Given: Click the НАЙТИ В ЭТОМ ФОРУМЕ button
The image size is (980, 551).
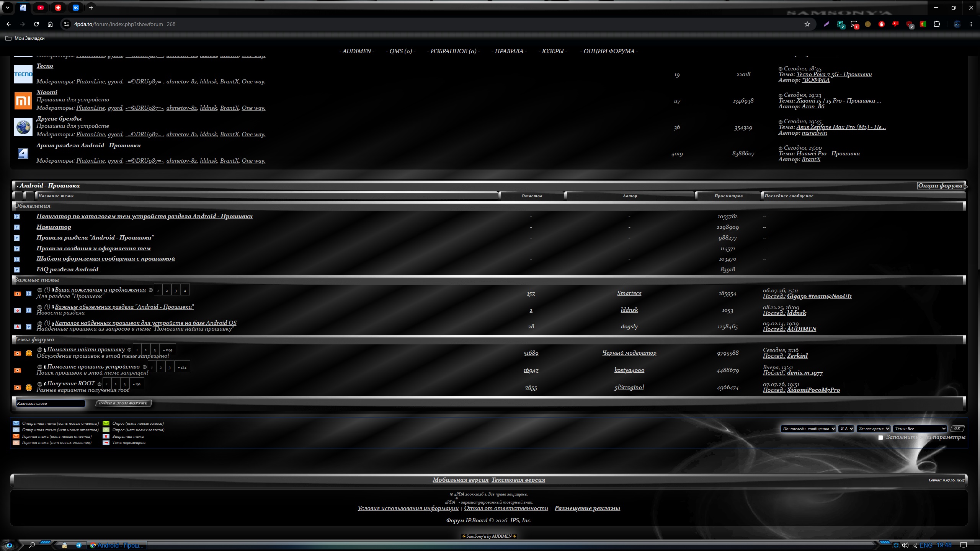Looking at the screenshot, I should [x=123, y=403].
